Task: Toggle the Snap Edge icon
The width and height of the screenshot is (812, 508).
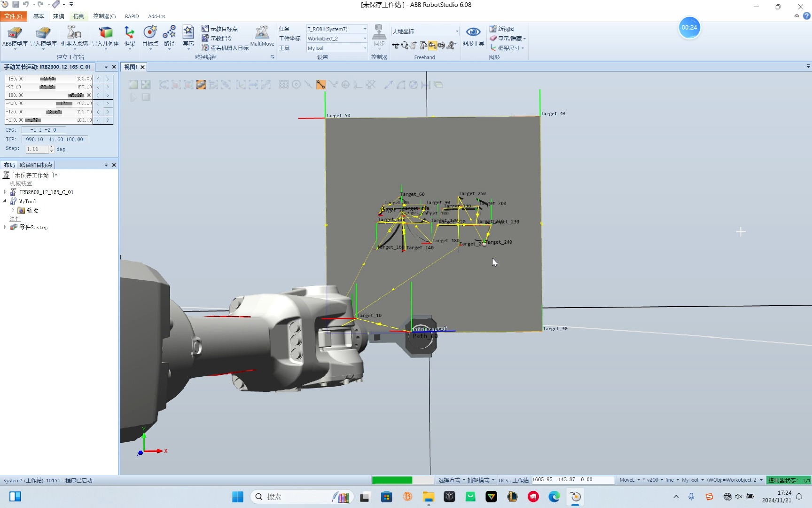Action: point(333,85)
